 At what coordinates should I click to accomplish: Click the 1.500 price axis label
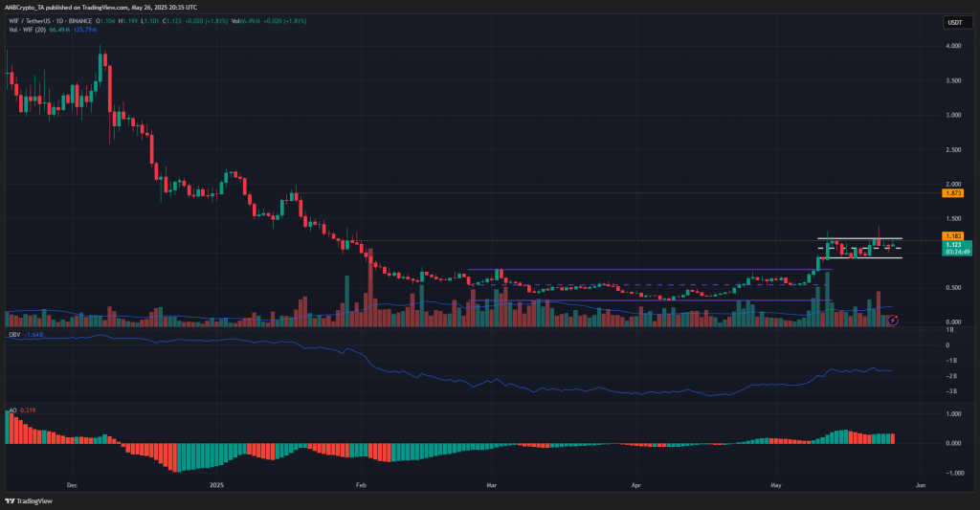pyautogui.click(x=954, y=219)
